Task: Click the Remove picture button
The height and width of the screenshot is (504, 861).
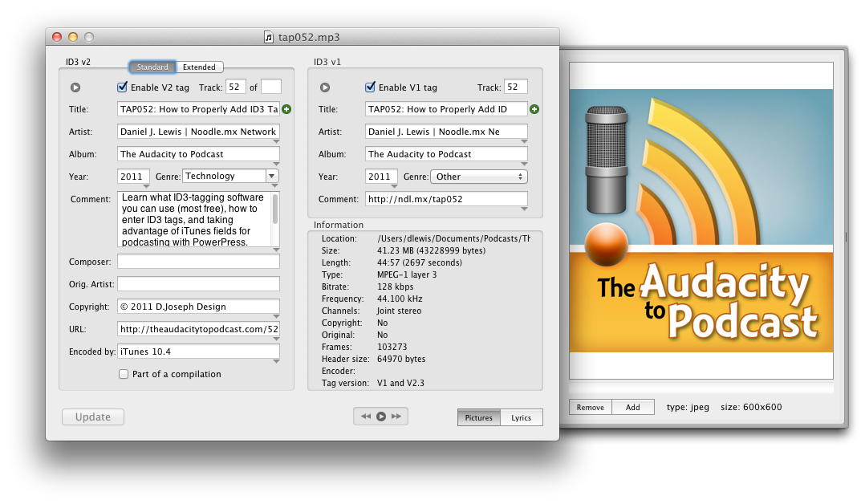Action: [590, 408]
